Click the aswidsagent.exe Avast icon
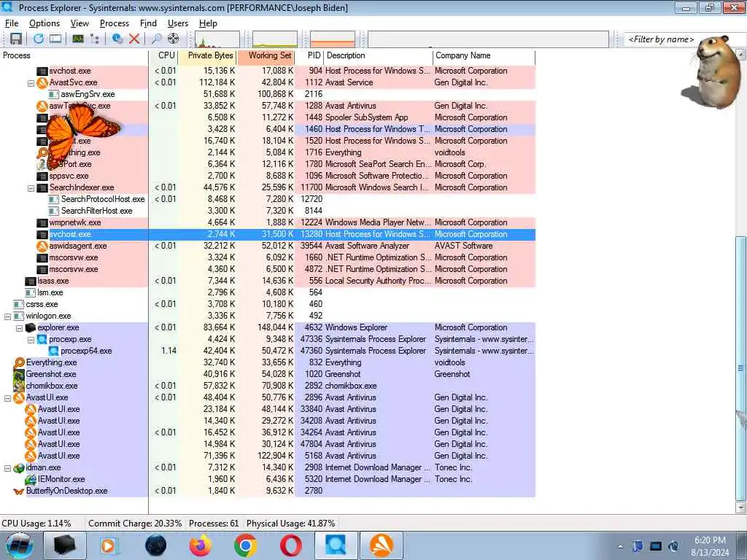Viewport: 747px width, 560px height. pyautogui.click(x=42, y=246)
